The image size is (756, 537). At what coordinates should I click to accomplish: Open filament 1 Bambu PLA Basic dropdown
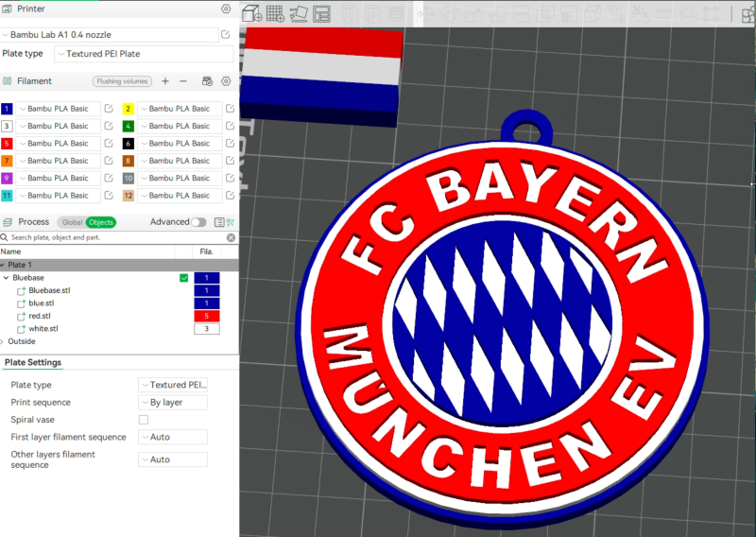tap(59, 109)
